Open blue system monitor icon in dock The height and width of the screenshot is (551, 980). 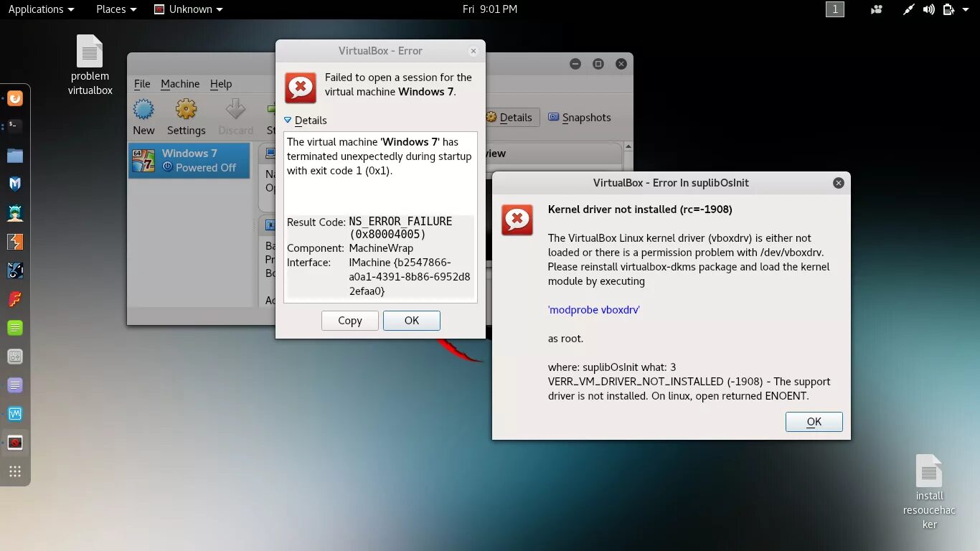(x=15, y=414)
